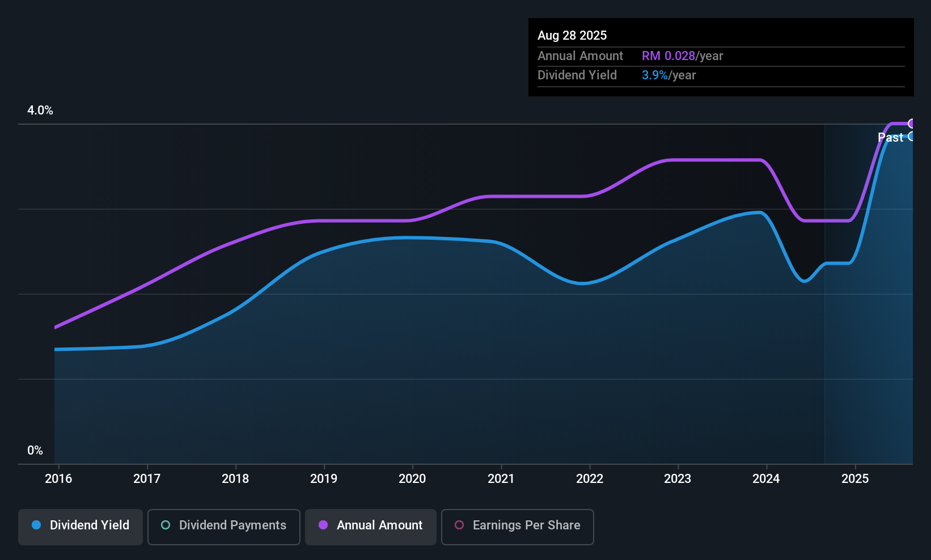Click the teal Dividend Payments circle icon
The width and height of the screenshot is (931, 560).
click(x=166, y=525)
